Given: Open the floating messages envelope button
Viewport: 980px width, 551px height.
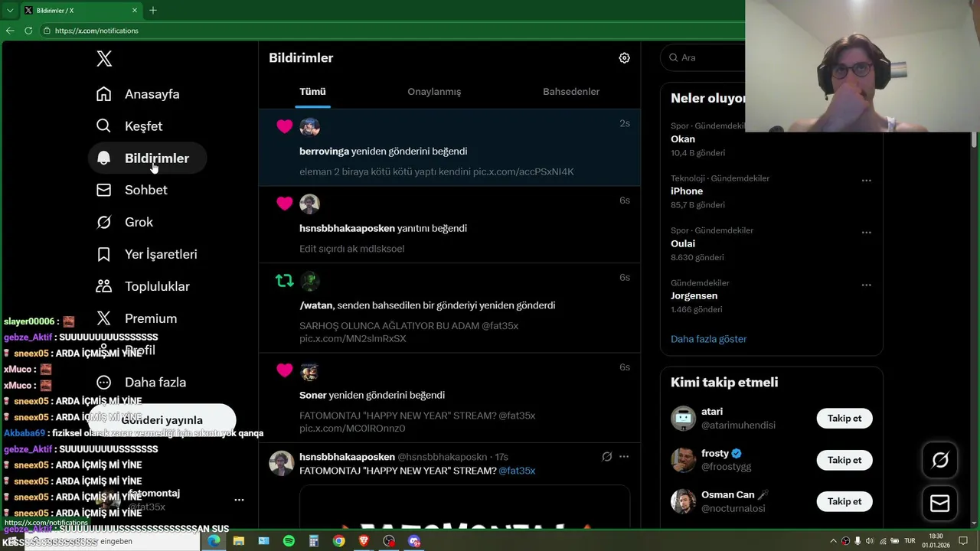Looking at the screenshot, I should [x=939, y=503].
